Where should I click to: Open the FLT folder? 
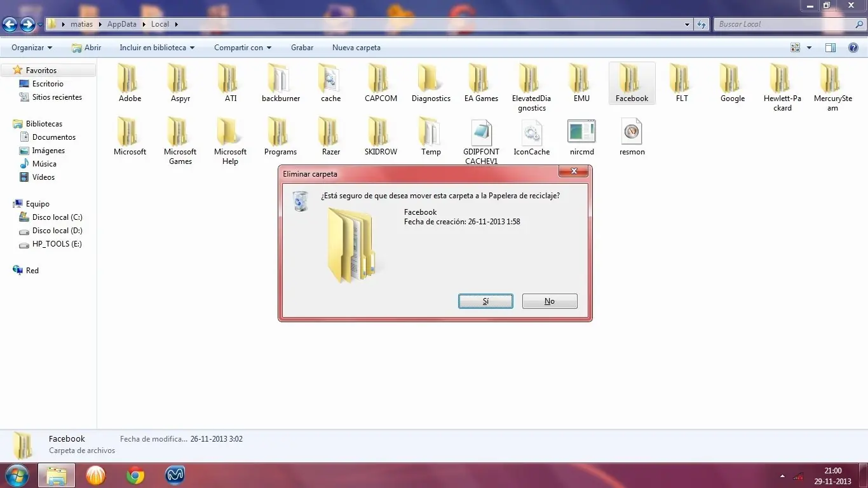tap(682, 83)
